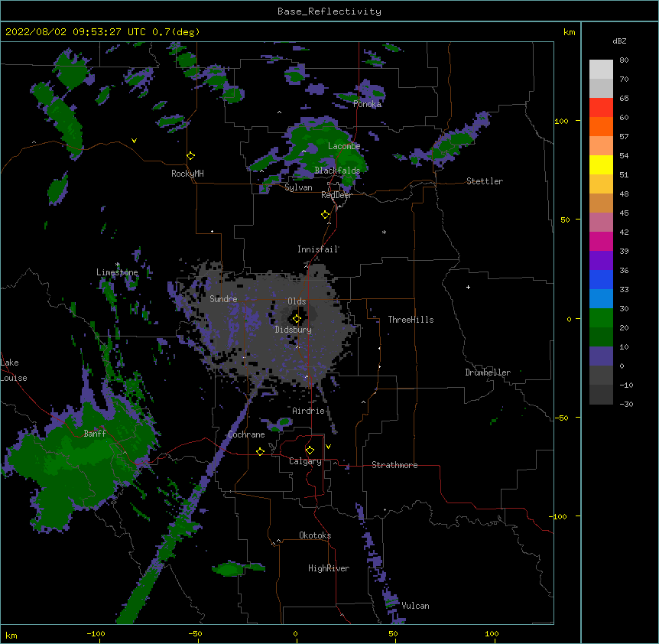Click the pink 45–42 dBZ legend swatch
The height and width of the screenshot is (644, 659).
(x=601, y=222)
